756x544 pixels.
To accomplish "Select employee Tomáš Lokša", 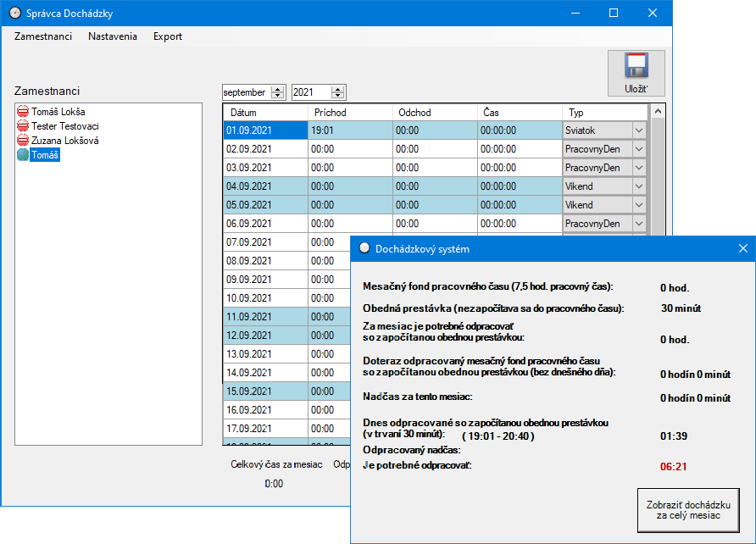I will [x=58, y=112].
